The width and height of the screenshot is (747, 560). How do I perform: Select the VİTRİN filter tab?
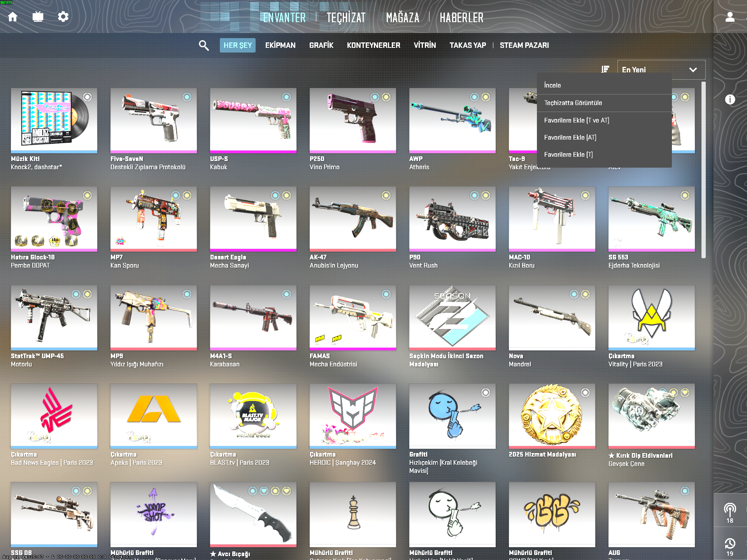coord(425,45)
